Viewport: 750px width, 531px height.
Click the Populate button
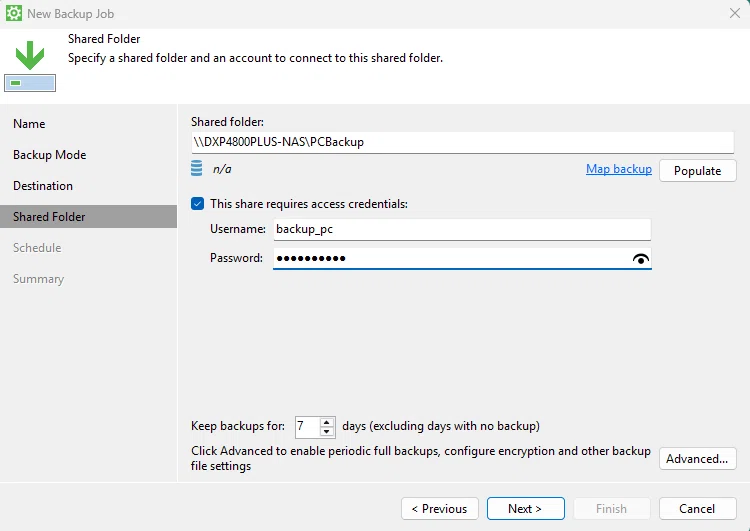(697, 171)
